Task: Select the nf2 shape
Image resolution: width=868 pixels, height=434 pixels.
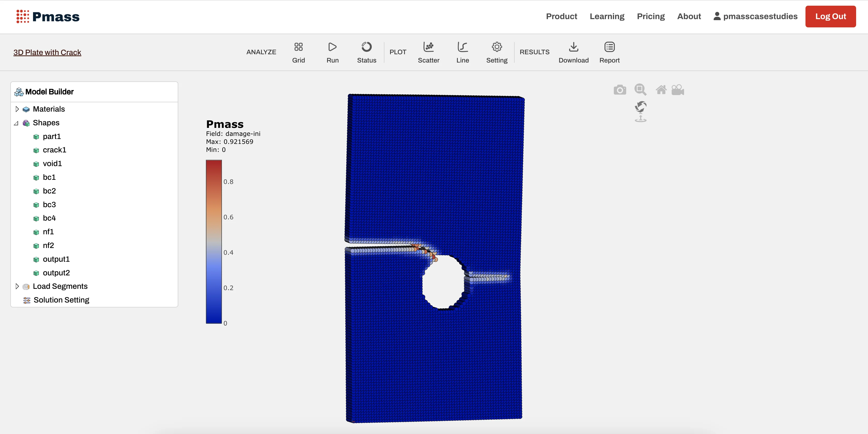Action: (48, 245)
